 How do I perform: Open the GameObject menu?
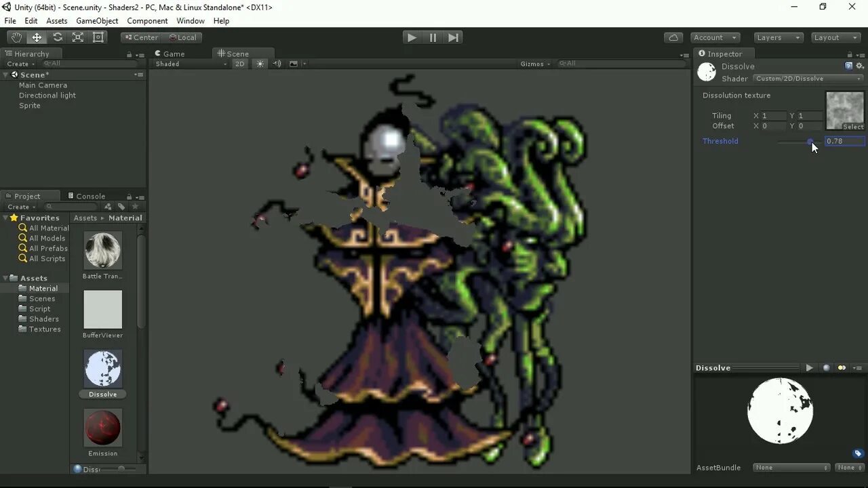click(x=97, y=21)
